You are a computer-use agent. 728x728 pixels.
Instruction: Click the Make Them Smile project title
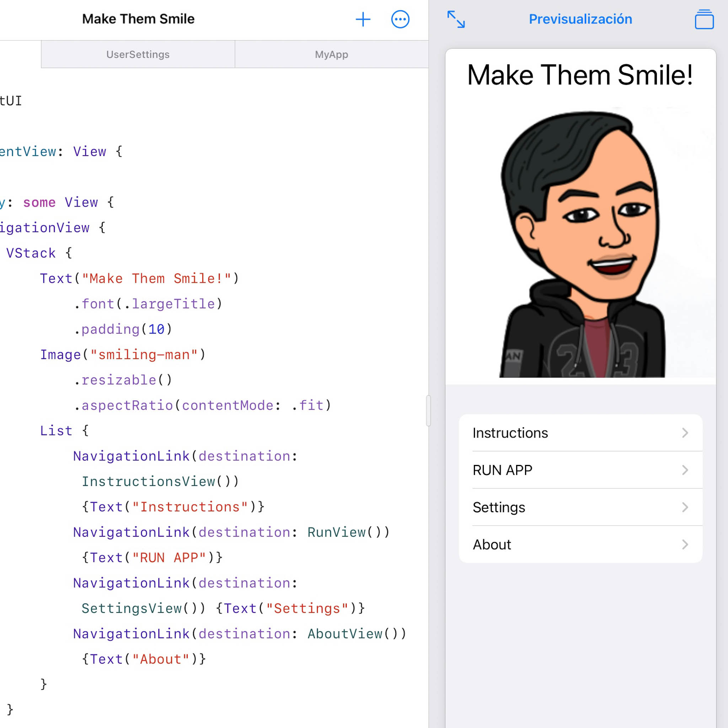[138, 19]
